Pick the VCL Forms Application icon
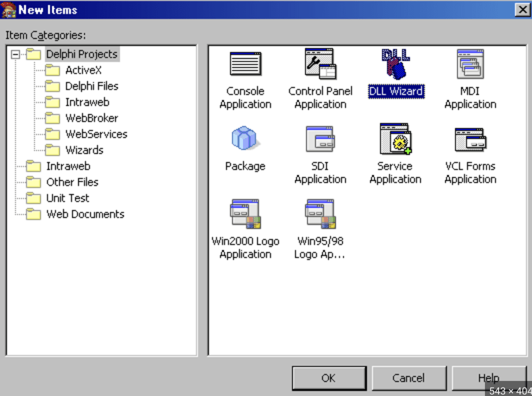 point(470,139)
